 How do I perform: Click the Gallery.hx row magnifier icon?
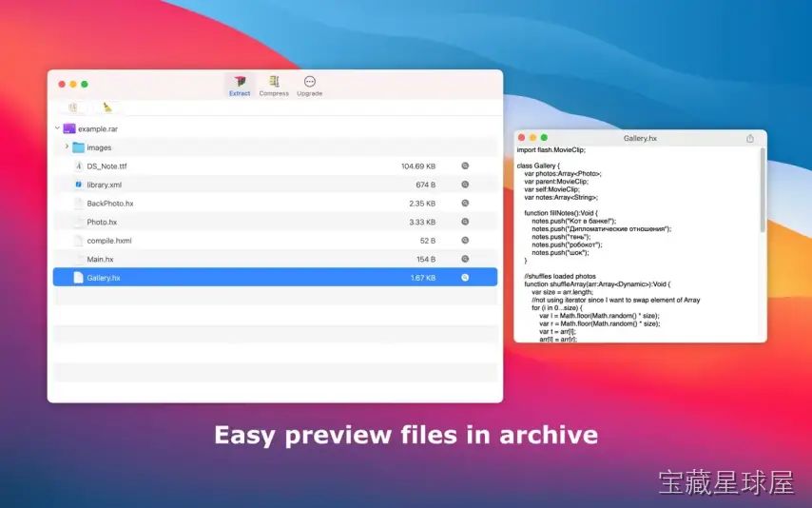click(x=465, y=278)
